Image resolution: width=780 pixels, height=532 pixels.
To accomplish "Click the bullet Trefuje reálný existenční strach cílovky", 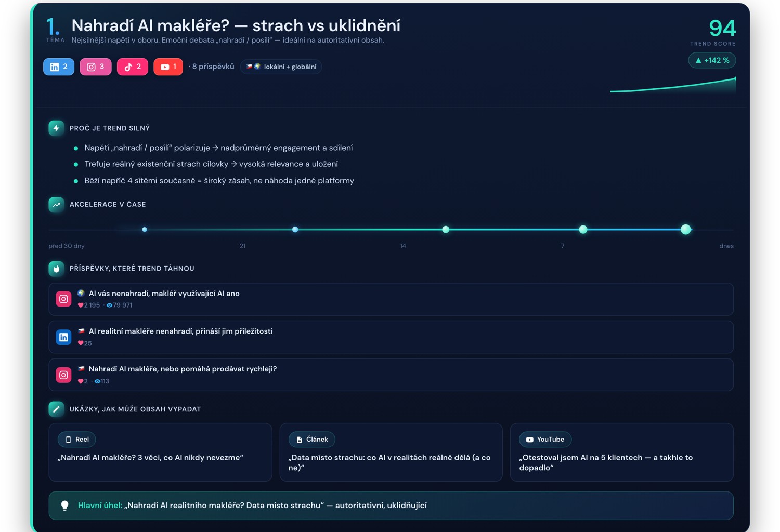I will [x=211, y=164].
